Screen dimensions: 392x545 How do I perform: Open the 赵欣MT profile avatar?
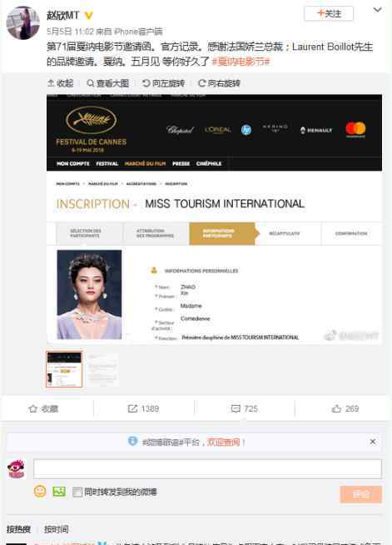23,23
